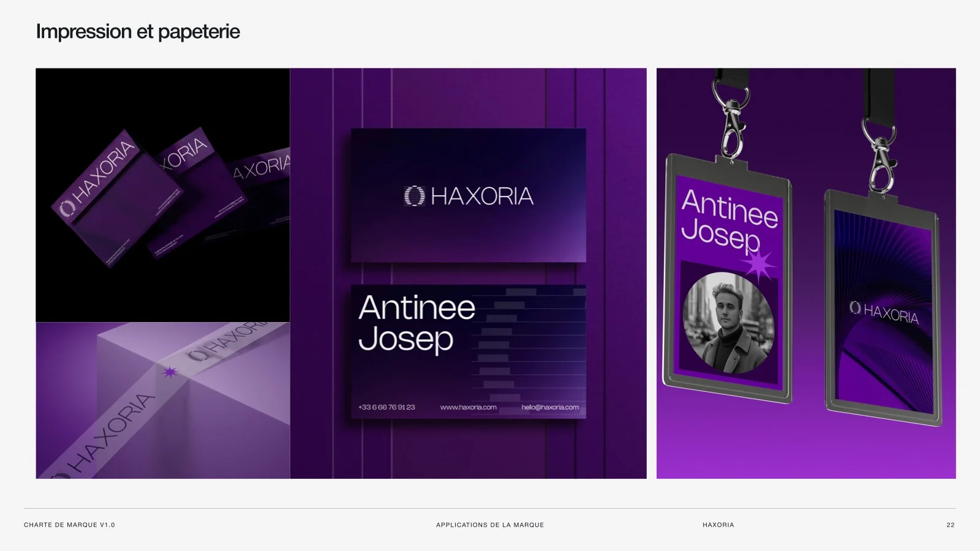Click the ring logo on dark envelope
The width and height of the screenshot is (980, 551).
(67, 208)
